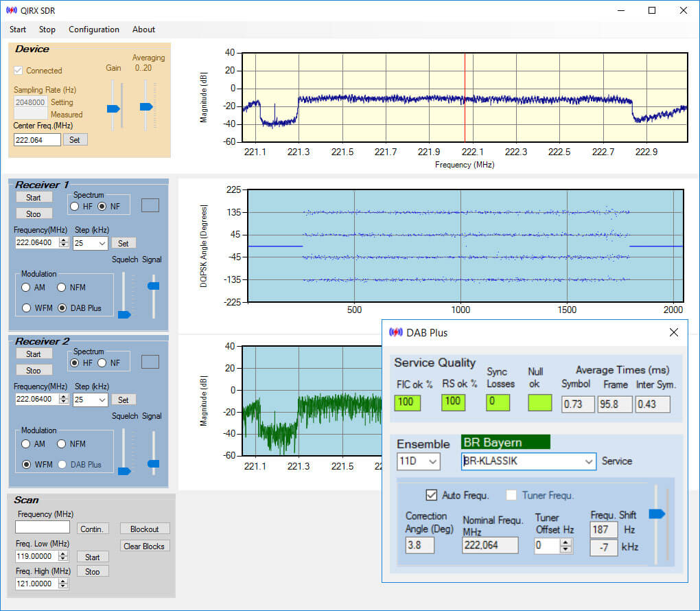Adjust the Gain slider handle
This screenshot has width=700, height=611.
113,108
